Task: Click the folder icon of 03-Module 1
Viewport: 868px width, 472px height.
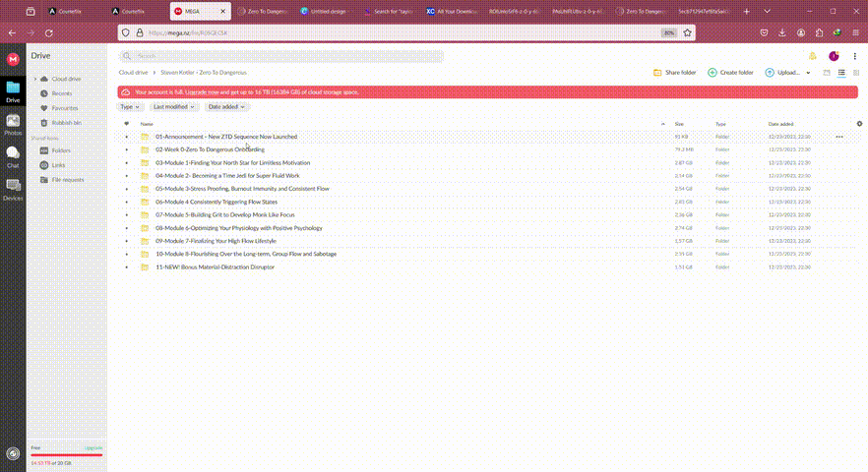Action: pos(145,162)
